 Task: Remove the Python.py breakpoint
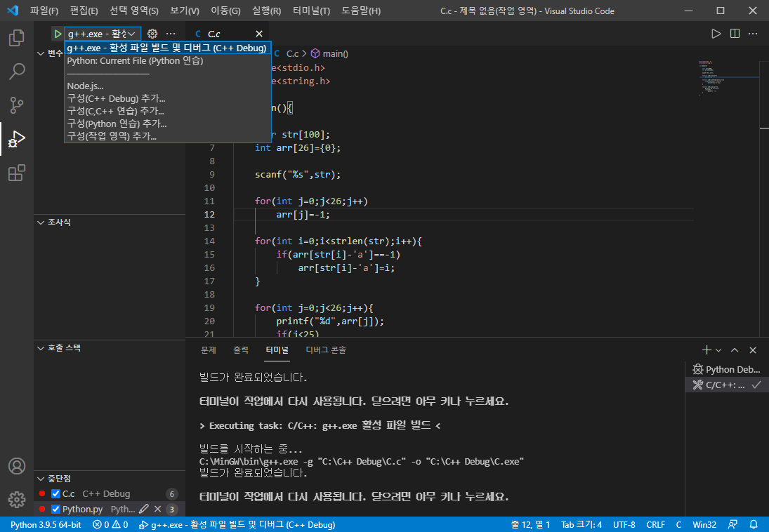tap(157, 509)
